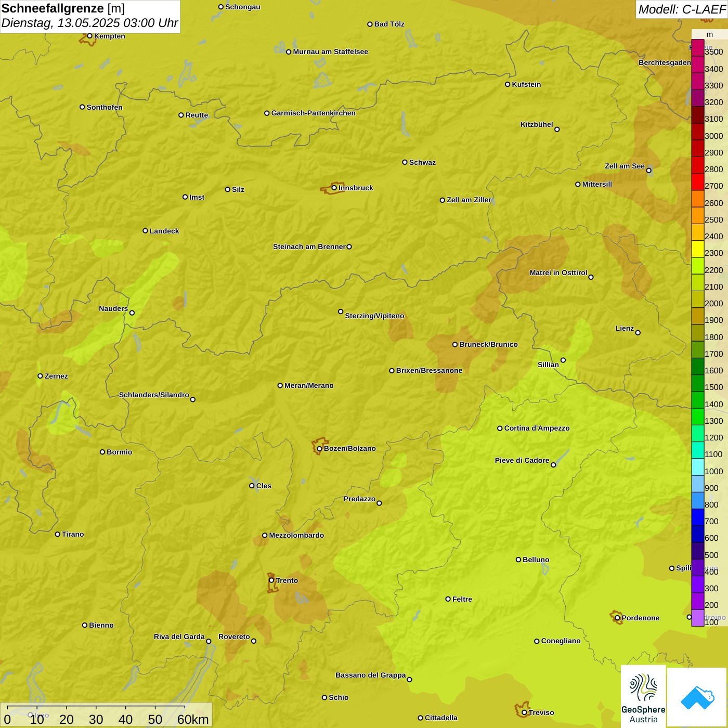728x728 pixels.
Task: Click the Schio location dot
Action: [x=324, y=697]
